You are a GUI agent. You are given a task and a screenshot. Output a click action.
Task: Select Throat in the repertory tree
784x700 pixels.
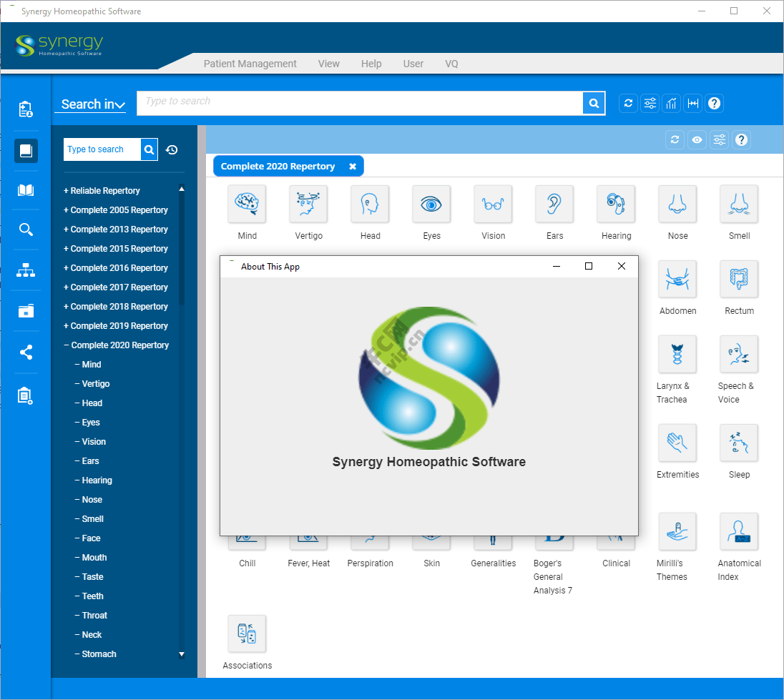point(91,616)
